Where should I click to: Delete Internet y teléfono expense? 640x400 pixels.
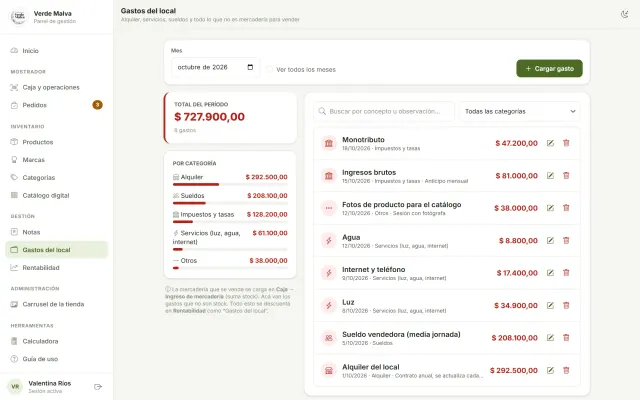pyautogui.click(x=566, y=273)
